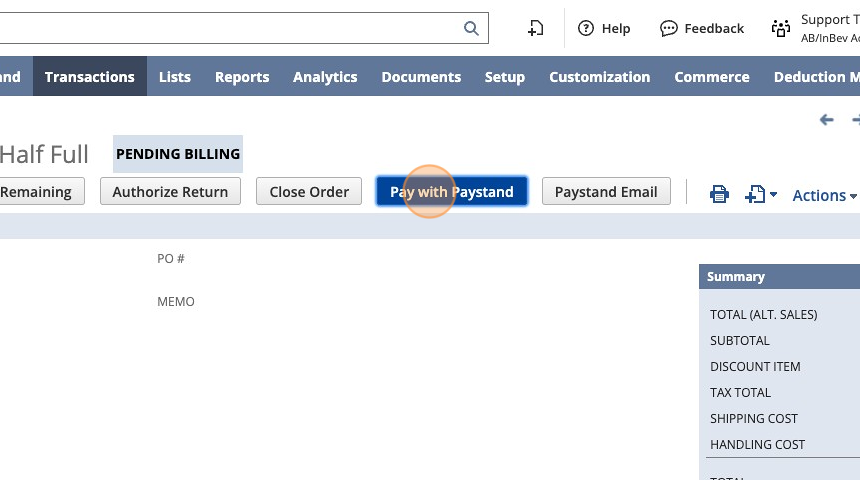Click the Feedback speech bubble icon
860x480 pixels.
pos(669,28)
